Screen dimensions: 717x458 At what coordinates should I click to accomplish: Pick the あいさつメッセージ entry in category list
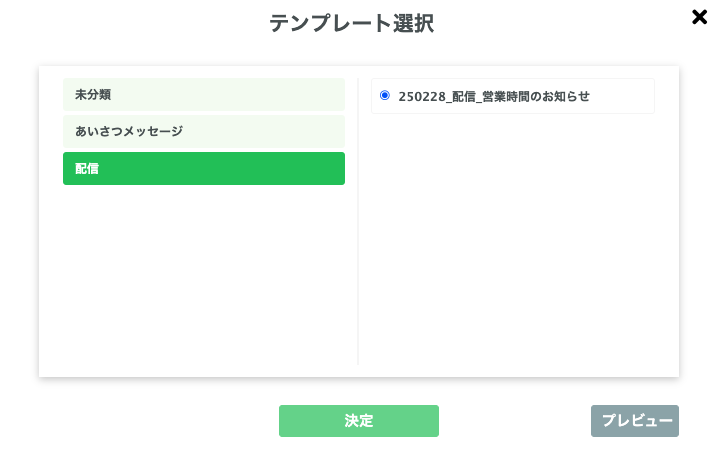click(203, 131)
